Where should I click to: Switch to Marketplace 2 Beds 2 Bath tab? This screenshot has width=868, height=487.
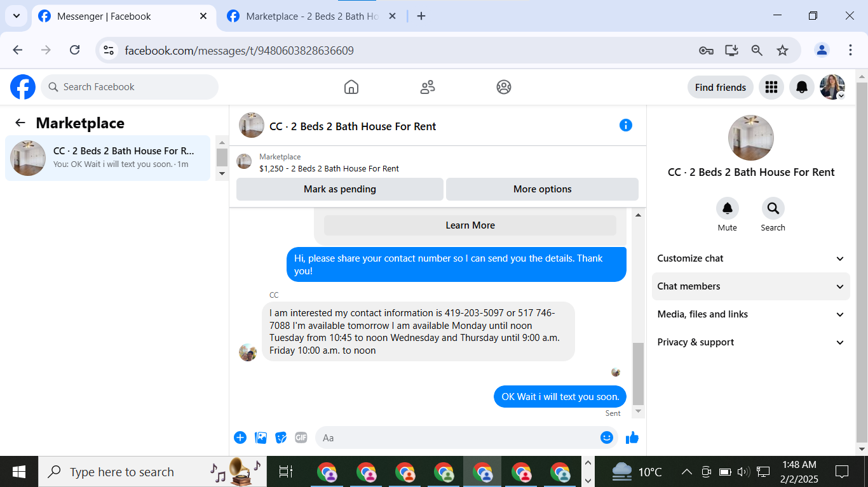click(312, 17)
